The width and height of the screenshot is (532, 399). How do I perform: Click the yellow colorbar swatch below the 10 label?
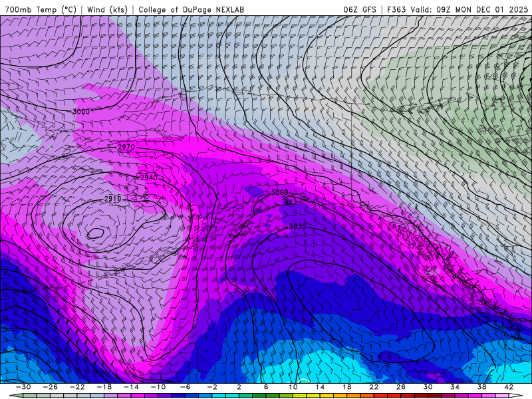click(x=299, y=396)
